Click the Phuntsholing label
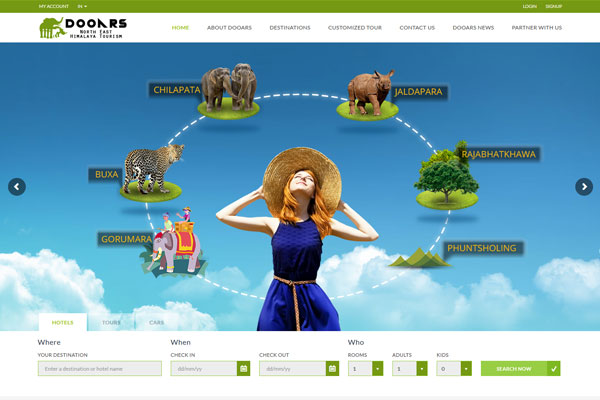The image size is (600, 400). 482,248
